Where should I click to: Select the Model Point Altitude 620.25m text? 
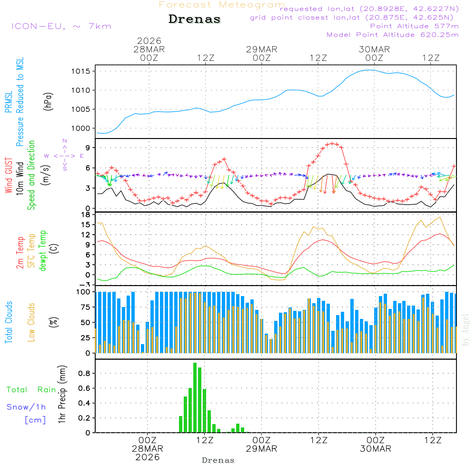point(393,35)
